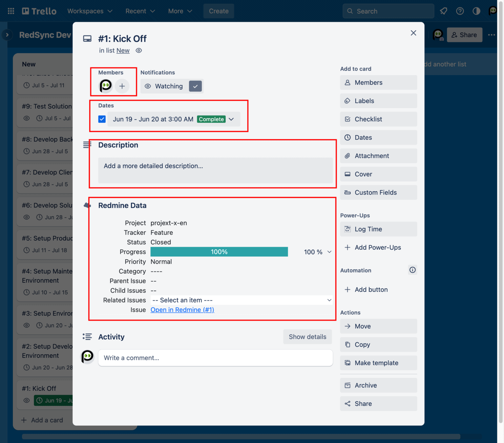Image resolution: width=504 pixels, height=443 pixels.
Task: Open the Workspaces menu
Action: [x=90, y=11]
